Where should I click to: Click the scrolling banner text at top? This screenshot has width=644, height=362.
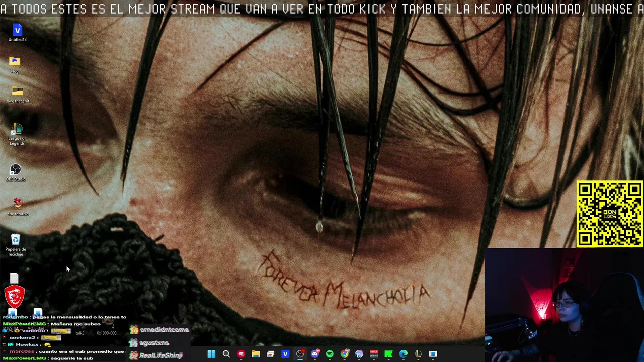[322, 9]
